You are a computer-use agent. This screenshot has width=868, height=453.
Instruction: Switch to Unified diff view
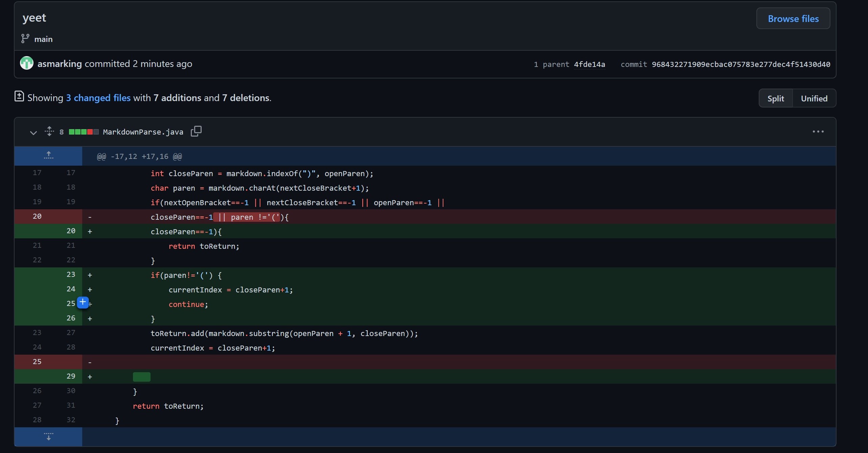tap(814, 98)
